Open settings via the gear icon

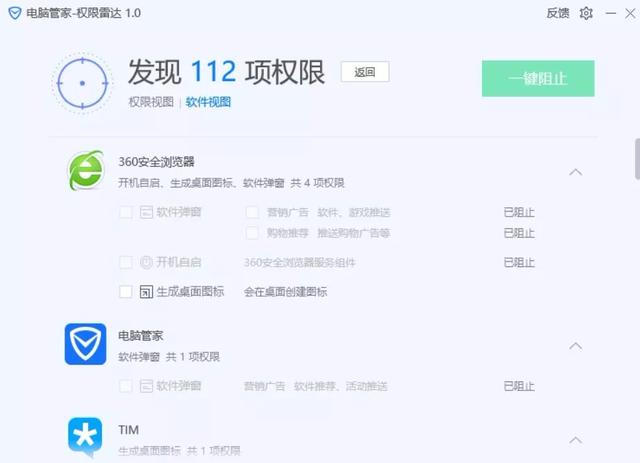(x=586, y=13)
